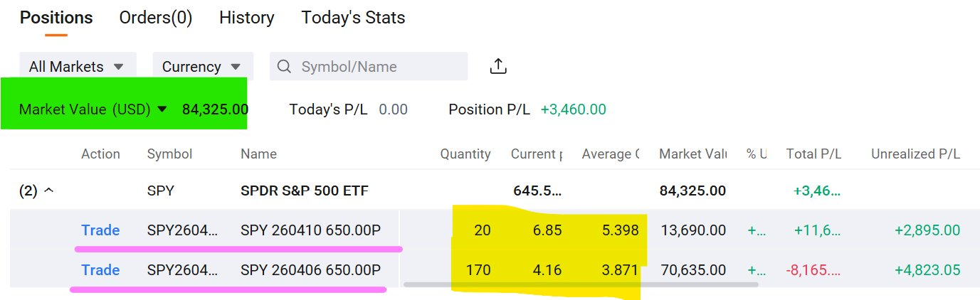Click the export/share icon

pyautogui.click(x=498, y=66)
